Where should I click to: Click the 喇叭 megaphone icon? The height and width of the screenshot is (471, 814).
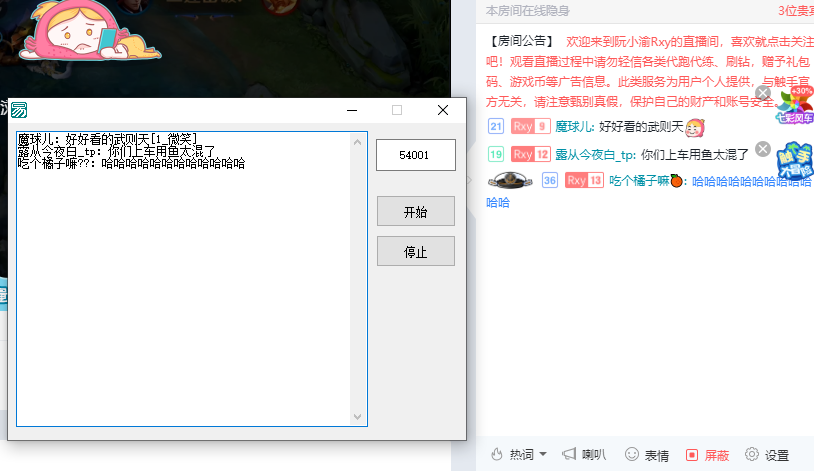coord(569,454)
